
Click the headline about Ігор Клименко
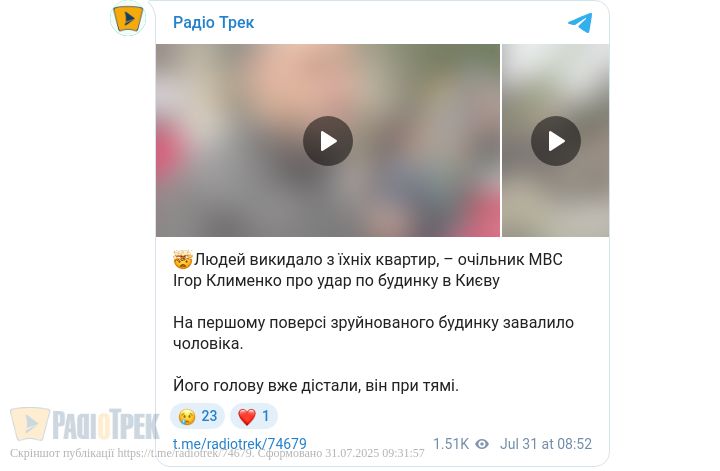coord(368,270)
